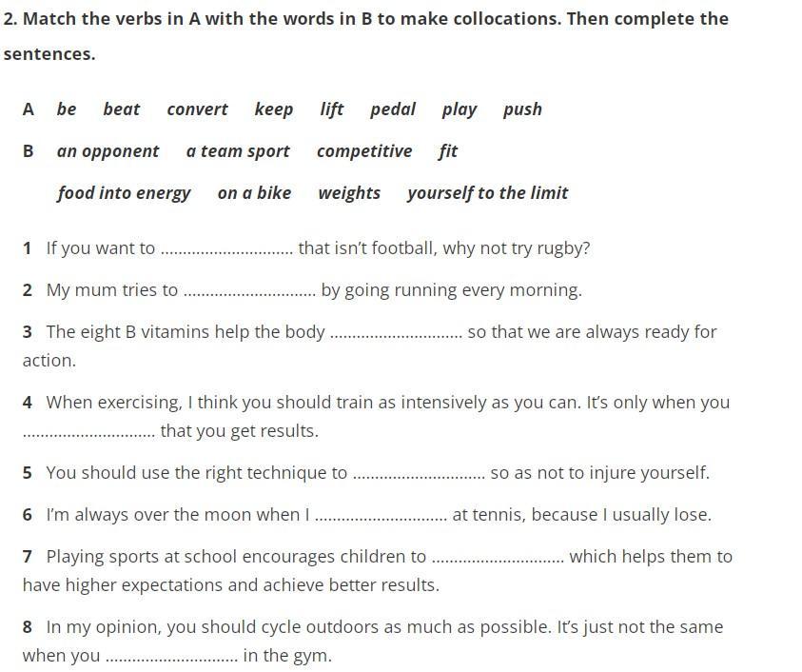Select the word 'weights' in row B

(x=349, y=193)
